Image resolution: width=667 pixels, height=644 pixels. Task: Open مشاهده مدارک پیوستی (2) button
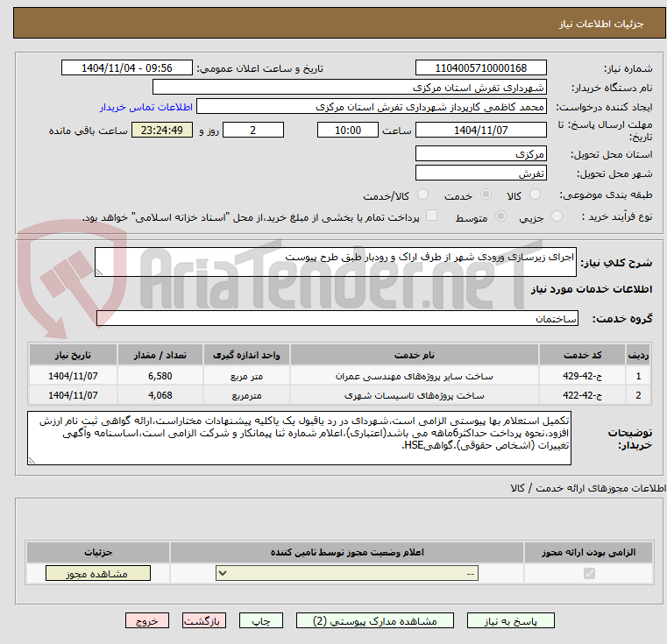(x=375, y=620)
